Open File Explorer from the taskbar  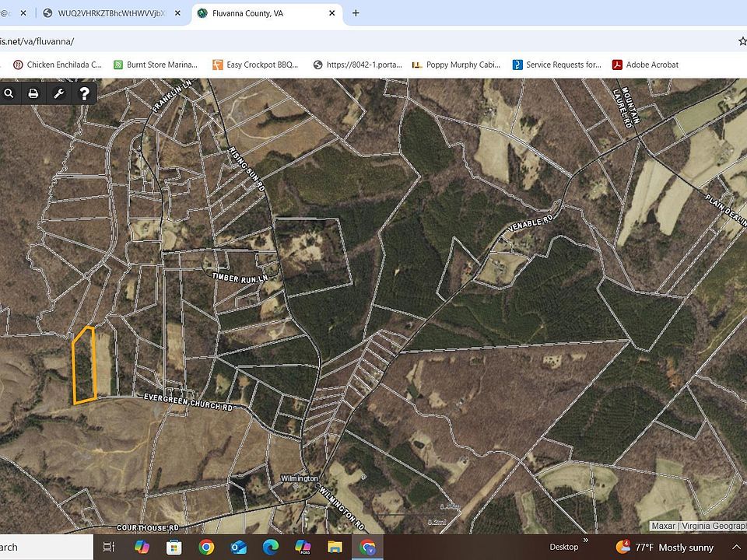335,547
